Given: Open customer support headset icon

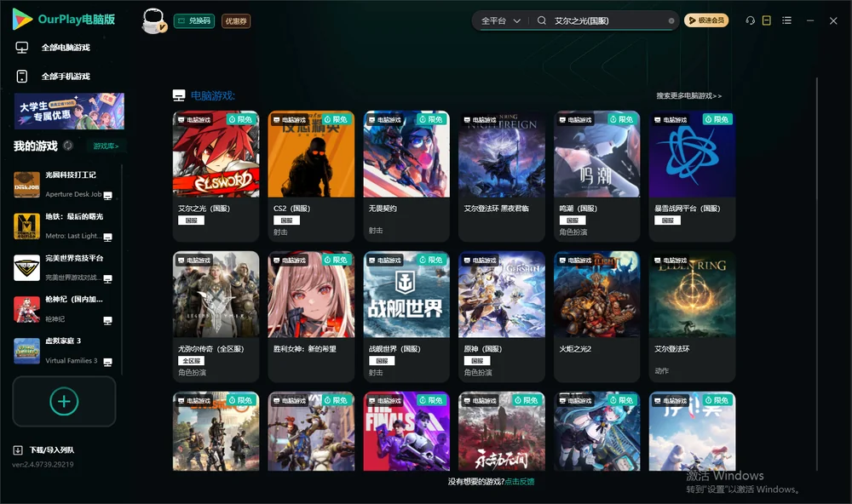Looking at the screenshot, I should coord(750,20).
